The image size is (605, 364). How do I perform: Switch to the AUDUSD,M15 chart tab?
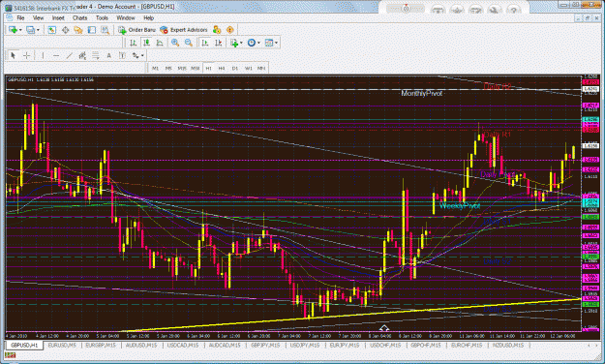[x=141, y=345]
